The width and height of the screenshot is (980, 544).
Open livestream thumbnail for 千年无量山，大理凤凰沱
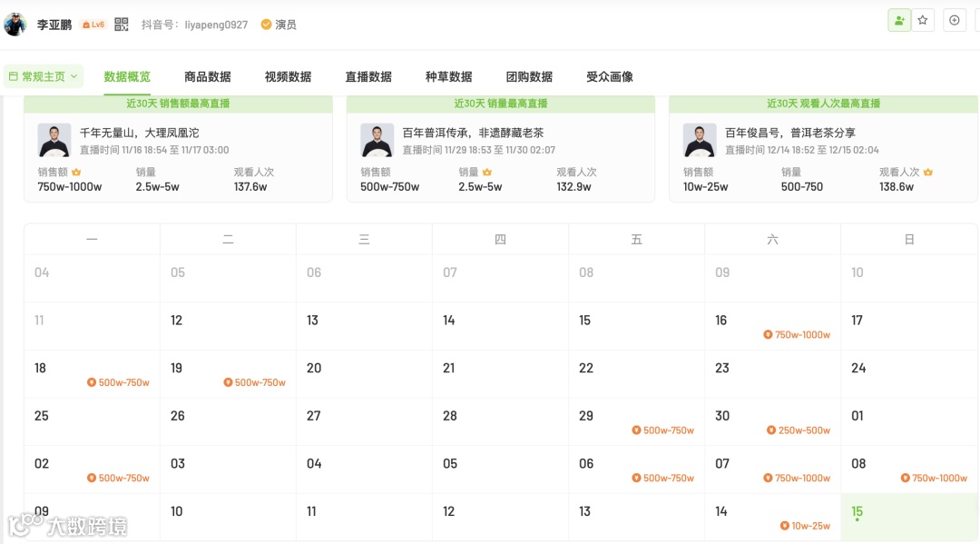54,140
